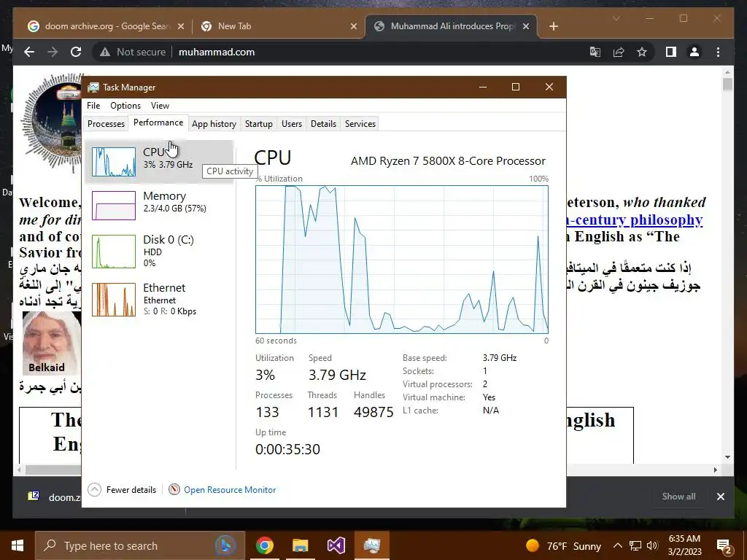Viewport: 747px width, 560px height.
Task: Select the CPU performance graph thumbnail
Action: coord(113,162)
